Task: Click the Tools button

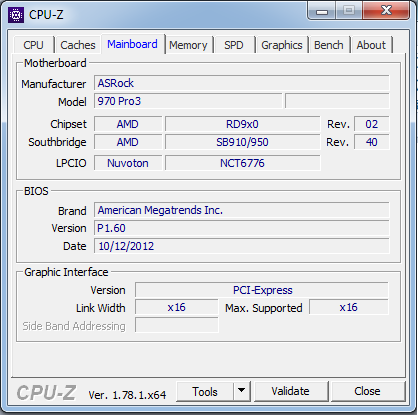Action: coord(205,392)
